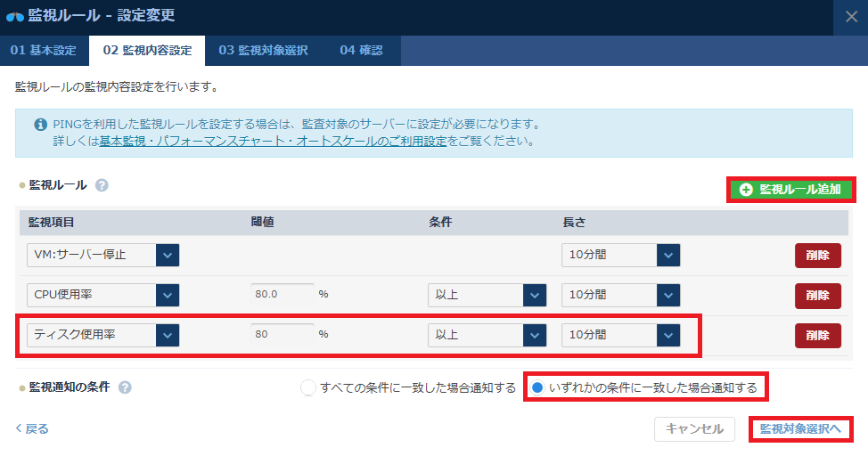
Task: Open the 基本監視・パフォーマンスチャート settings link
Action: point(273,142)
